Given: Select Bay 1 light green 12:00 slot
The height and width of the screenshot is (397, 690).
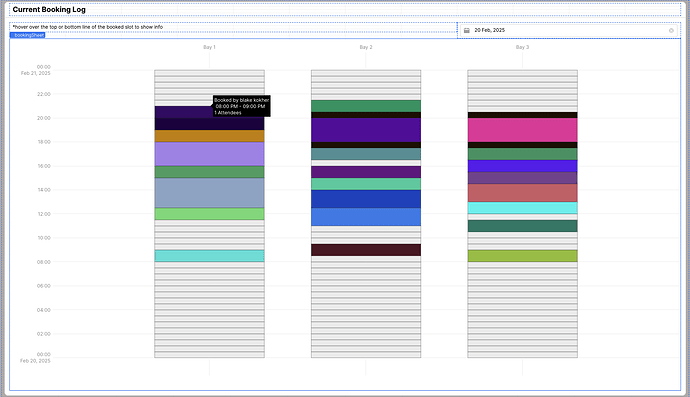Looking at the screenshot, I should point(209,214).
